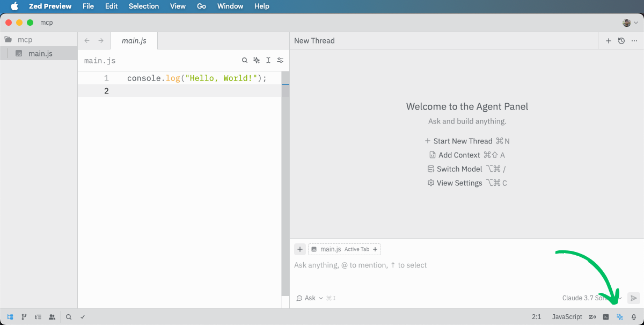This screenshot has height=325, width=644.
Task: Click the JavaScript language selector
Action: (x=567, y=317)
